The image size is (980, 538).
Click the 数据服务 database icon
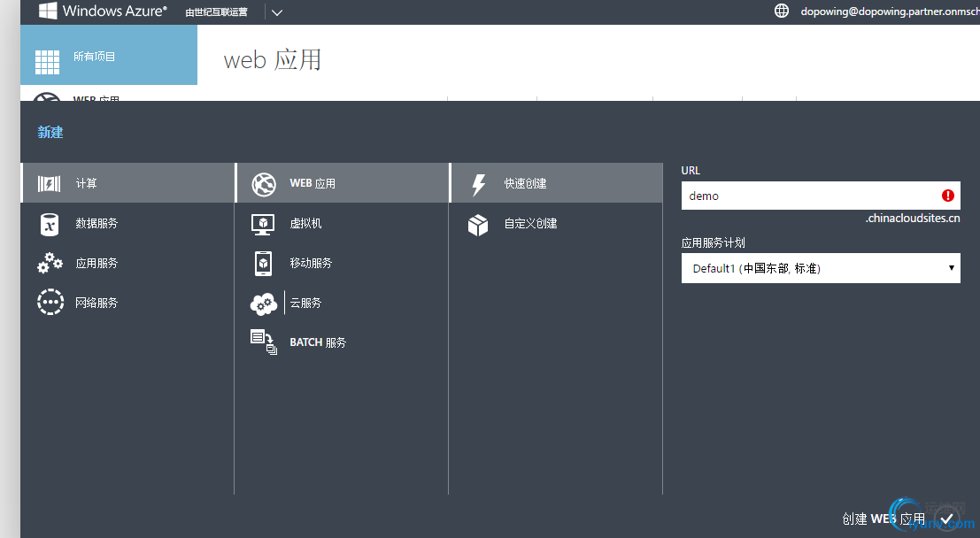[50, 225]
